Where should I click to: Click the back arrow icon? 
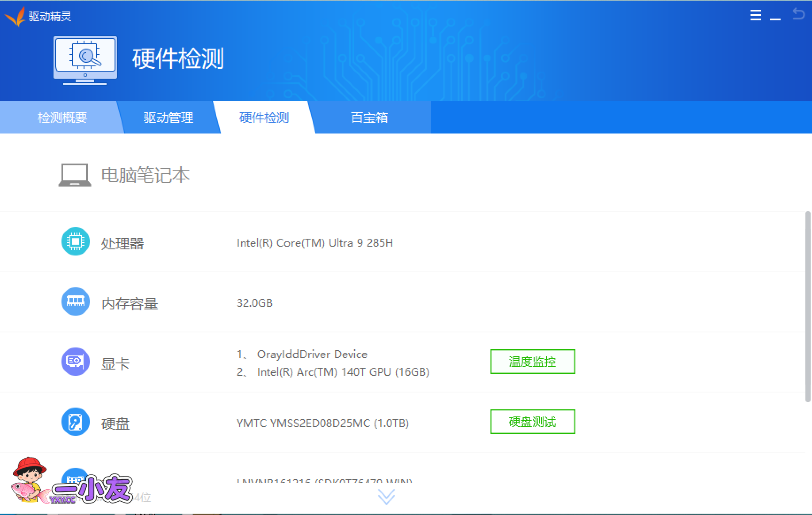[798, 14]
